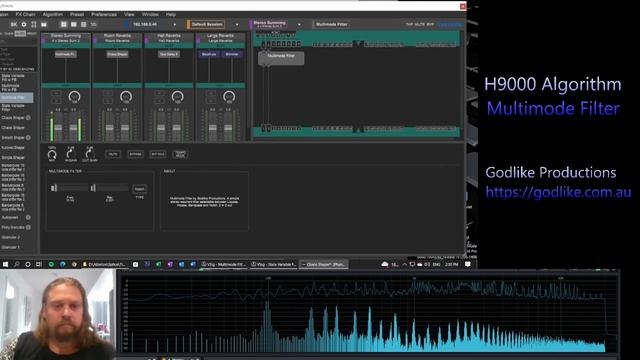Select highlighted Multimode Filter in algorithm list
This screenshot has width=640, height=360.
17,97
